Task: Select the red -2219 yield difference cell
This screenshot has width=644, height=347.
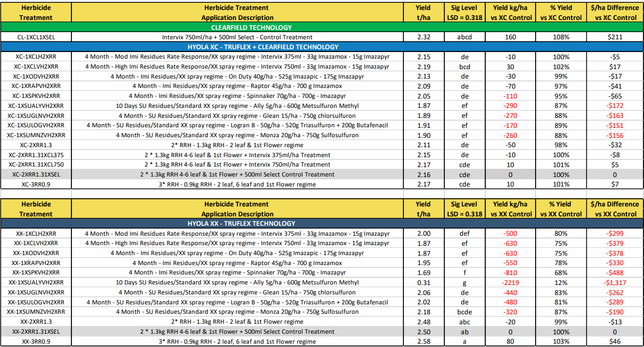Action: tap(511, 283)
